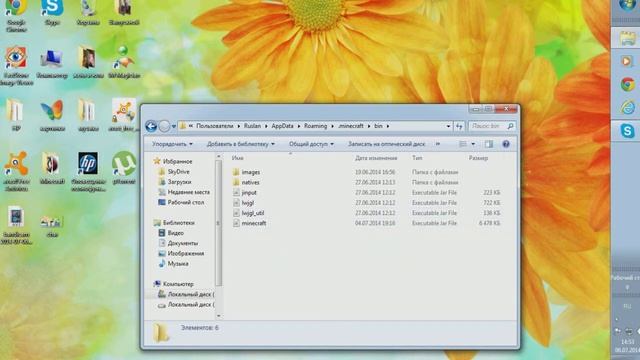Expand subfolders arrow after bin
Viewport: 640px width, 360px height.
(x=387, y=126)
